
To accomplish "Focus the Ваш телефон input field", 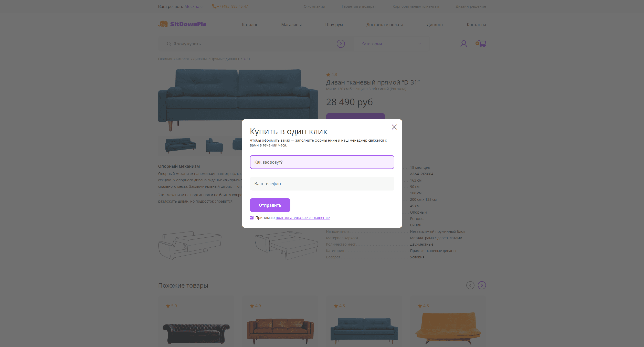I will (322, 184).
